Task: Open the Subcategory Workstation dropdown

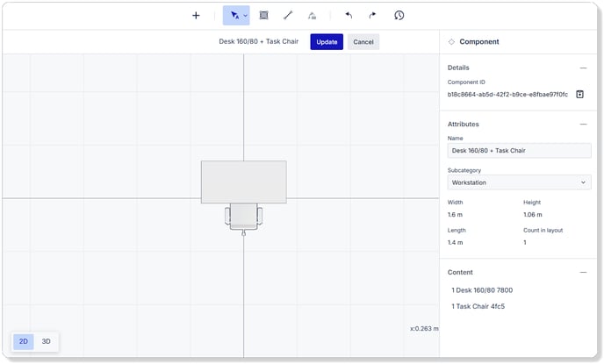Action: (519, 182)
